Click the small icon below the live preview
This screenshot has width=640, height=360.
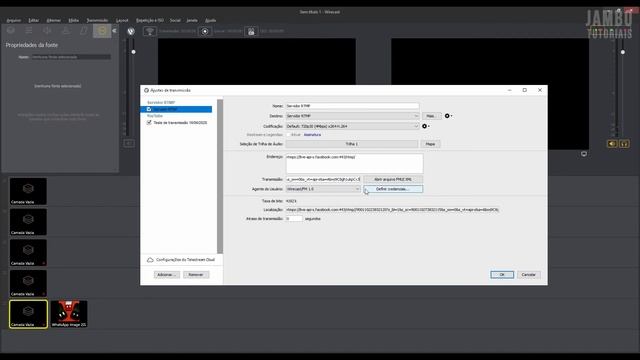pyautogui.click(x=584, y=154)
